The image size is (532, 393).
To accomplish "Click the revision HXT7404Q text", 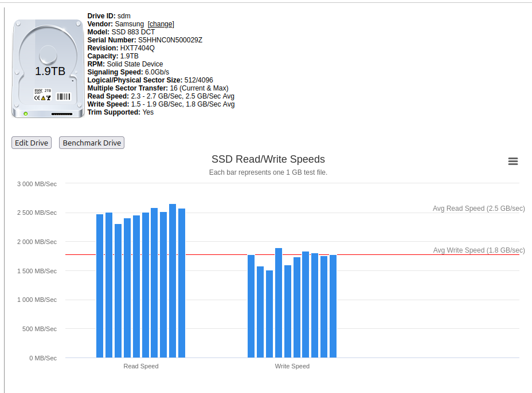I will click(x=137, y=48).
